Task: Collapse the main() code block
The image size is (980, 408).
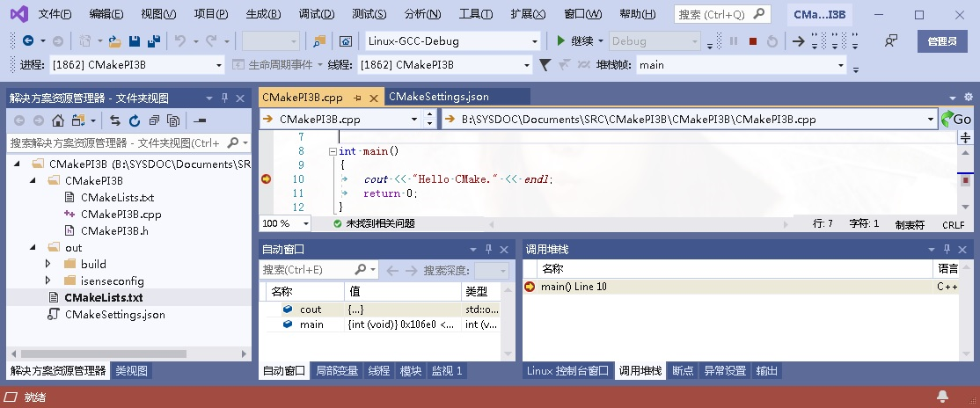Action: pos(333,151)
